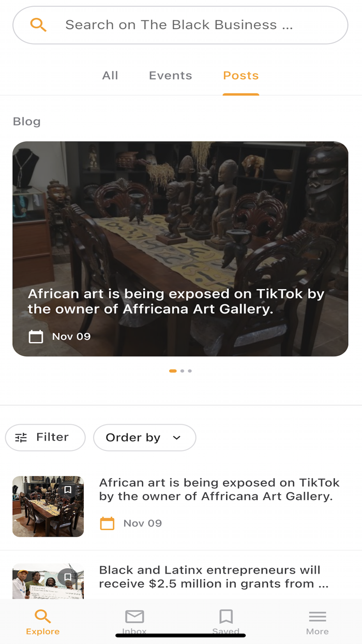Viewport: 362px width, 644px height.
Task: Open the Filter options panel
Action: click(45, 437)
